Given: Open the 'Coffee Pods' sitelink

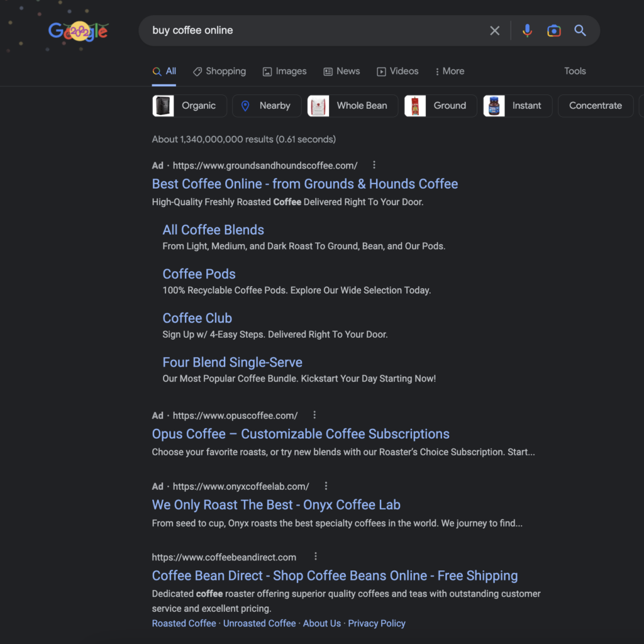Looking at the screenshot, I should pos(199,274).
